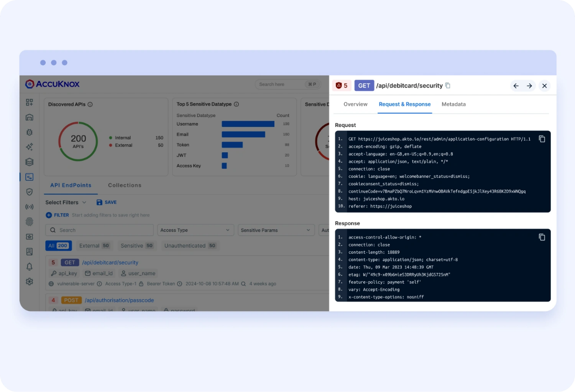Copy the Response payload with its copy icon
The height and width of the screenshot is (392, 575).
click(542, 236)
